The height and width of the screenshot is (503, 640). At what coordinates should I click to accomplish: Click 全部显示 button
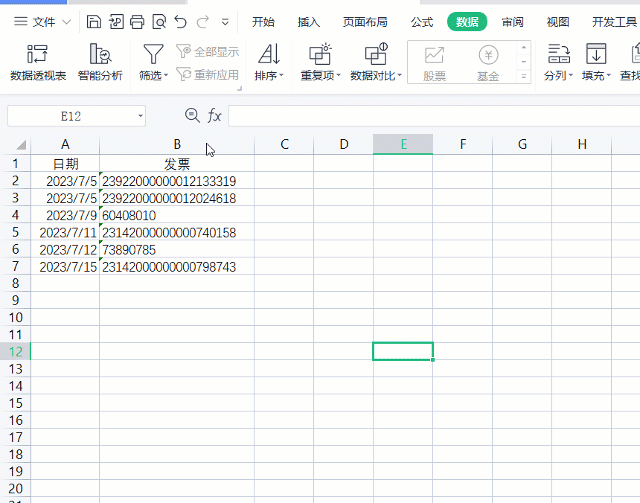208,52
